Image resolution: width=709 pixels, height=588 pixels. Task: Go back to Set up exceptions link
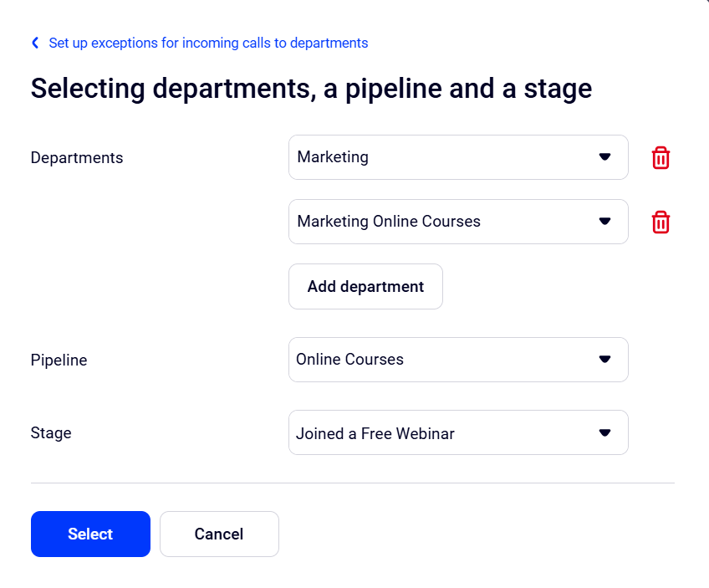pos(208,43)
